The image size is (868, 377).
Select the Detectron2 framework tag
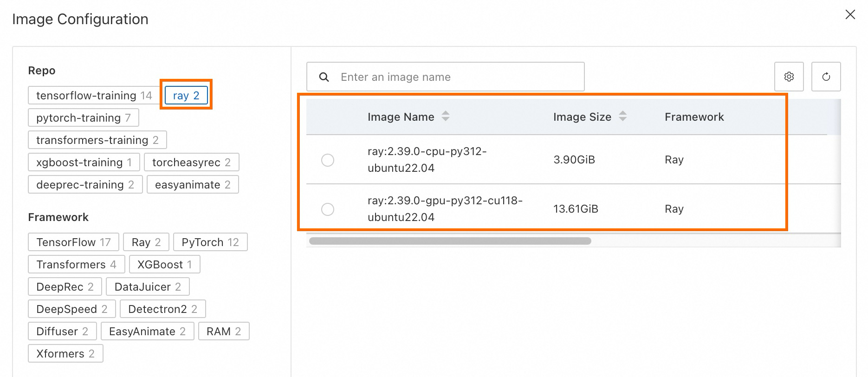[162, 309]
